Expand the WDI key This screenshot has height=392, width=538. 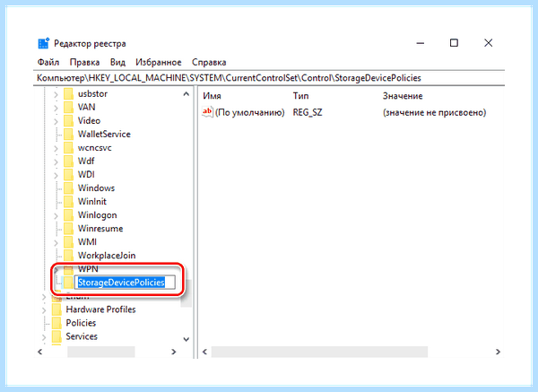(x=56, y=175)
